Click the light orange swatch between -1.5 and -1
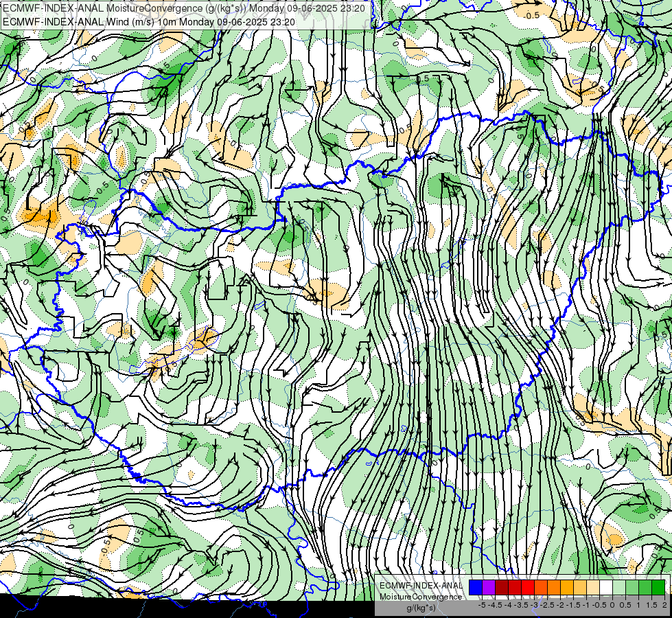 [x=580, y=588]
